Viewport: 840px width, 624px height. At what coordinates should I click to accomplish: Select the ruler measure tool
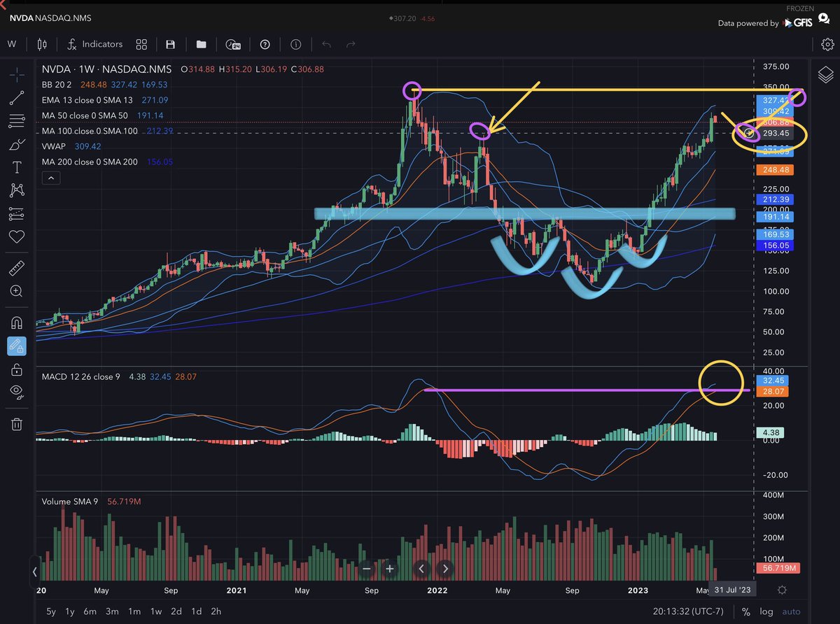tap(17, 268)
